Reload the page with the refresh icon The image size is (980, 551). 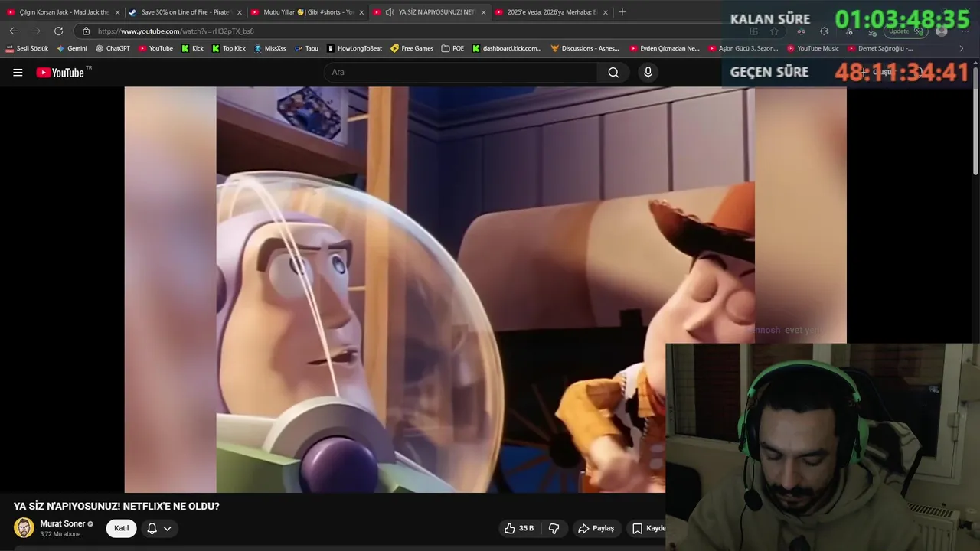pyautogui.click(x=58, y=31)
